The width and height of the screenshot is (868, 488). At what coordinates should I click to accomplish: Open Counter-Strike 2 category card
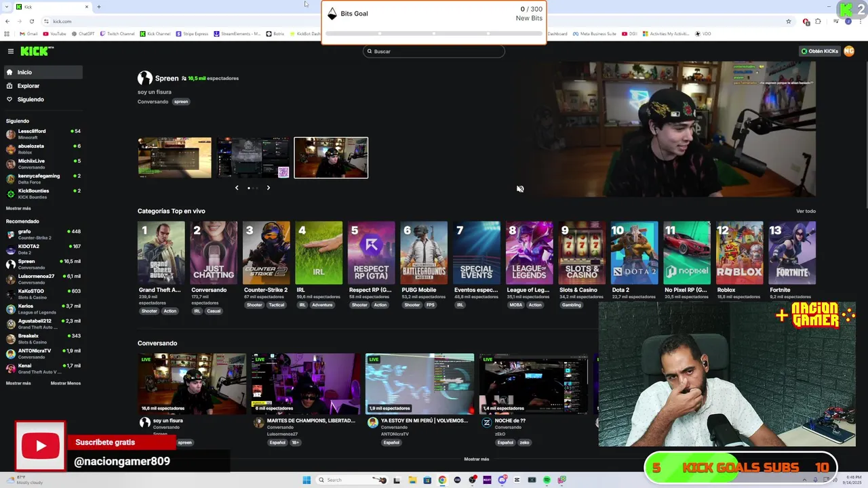point(266,253)
